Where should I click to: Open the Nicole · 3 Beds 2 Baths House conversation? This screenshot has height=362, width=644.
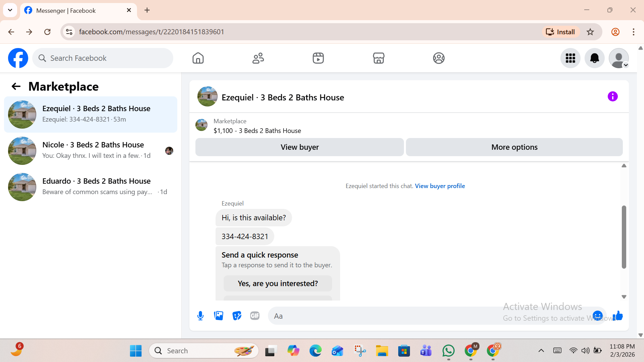click(91, 151)
